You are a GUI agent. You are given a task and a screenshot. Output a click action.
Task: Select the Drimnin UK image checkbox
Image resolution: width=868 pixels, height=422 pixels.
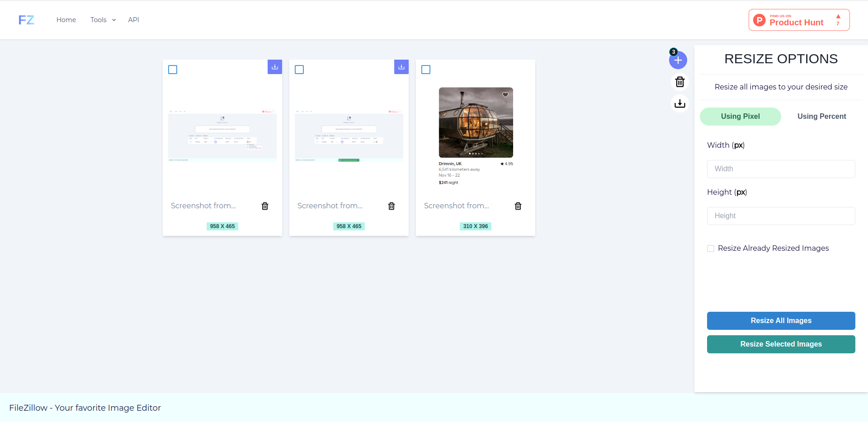point(425,69)
